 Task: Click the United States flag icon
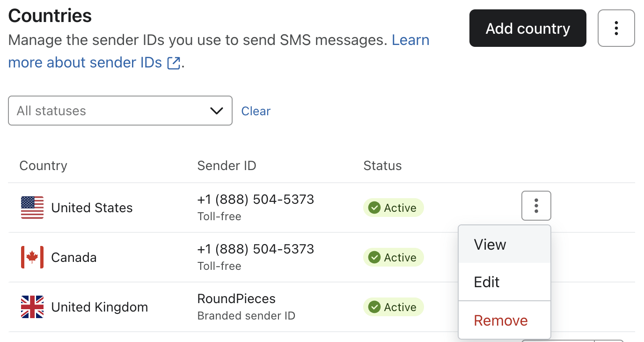pos(32,208)
